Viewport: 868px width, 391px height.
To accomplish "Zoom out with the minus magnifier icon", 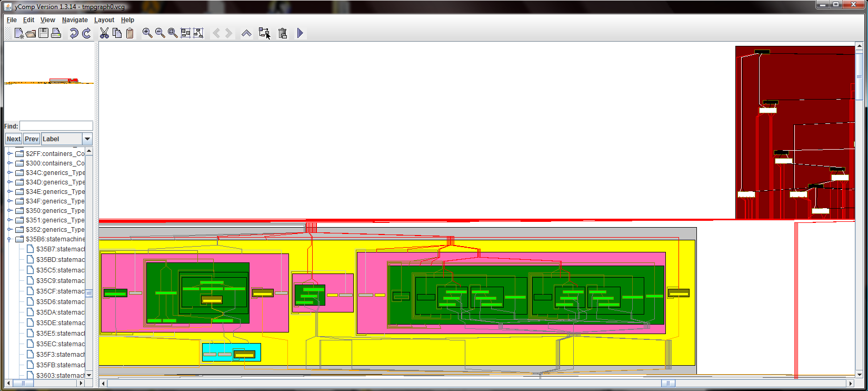I will pyautogui.click(x=160, y=33).
